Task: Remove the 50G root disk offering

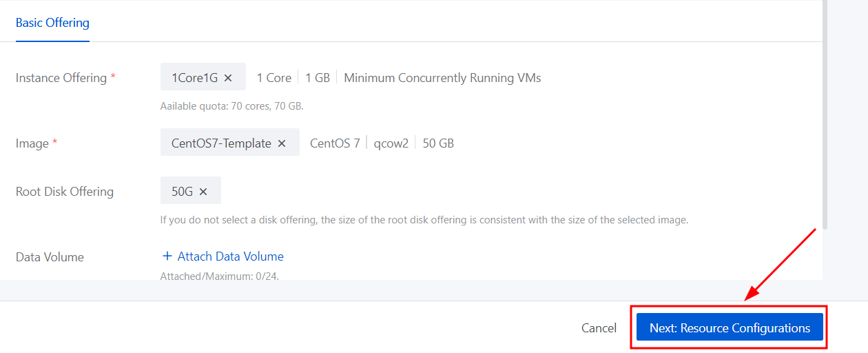Action: click(x=203, y=192)
